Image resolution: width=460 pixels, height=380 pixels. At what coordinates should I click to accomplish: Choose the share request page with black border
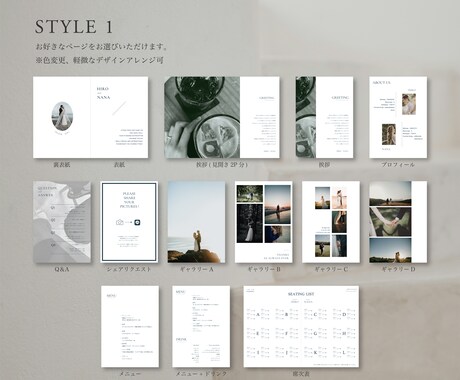click(129, 222)
